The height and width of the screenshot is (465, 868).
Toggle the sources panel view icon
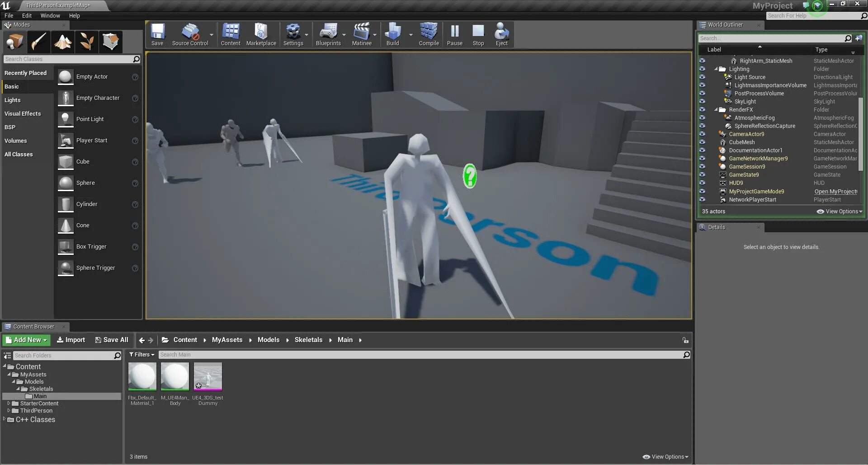(7, 356)
